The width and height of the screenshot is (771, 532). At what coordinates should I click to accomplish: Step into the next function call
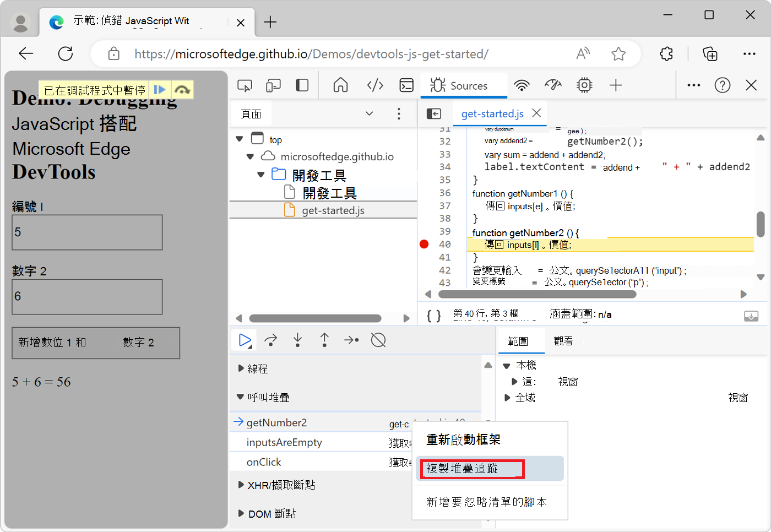click(297, 340)
